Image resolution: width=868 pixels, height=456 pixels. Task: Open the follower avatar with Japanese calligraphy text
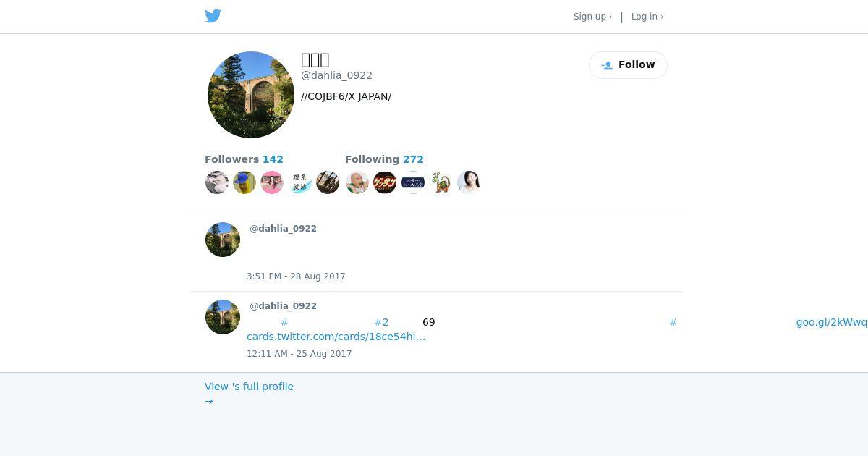[x=300, y=182]
